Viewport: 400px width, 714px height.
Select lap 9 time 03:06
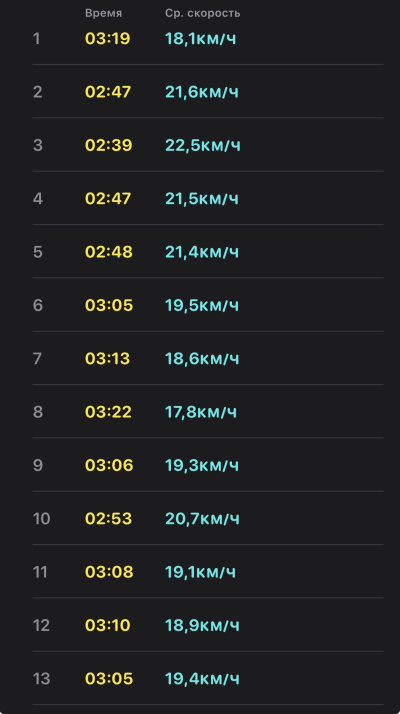pyautogui.click(x=109, y=465)
